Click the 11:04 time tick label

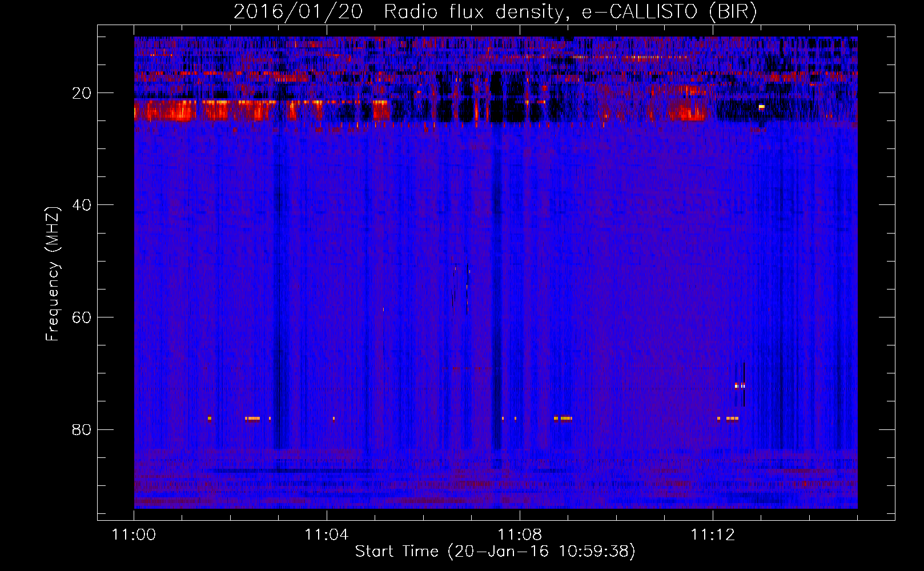coord(327,535)
